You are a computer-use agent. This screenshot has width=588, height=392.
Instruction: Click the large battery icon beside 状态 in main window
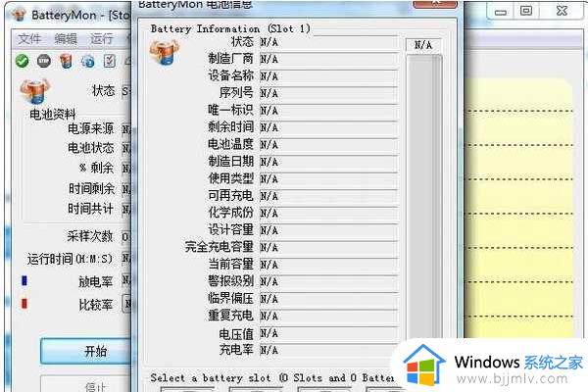[x=34, y=91]
